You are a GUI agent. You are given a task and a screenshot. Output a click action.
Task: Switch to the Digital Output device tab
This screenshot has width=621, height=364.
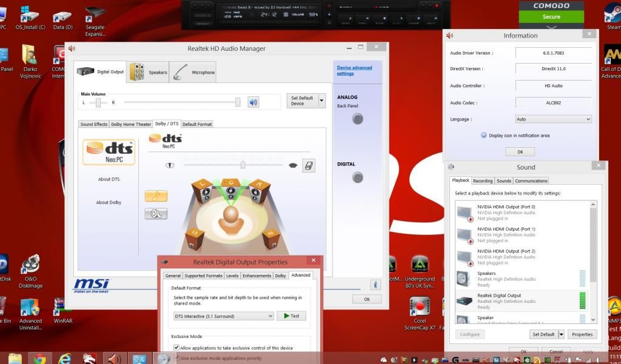pos(100,71)
